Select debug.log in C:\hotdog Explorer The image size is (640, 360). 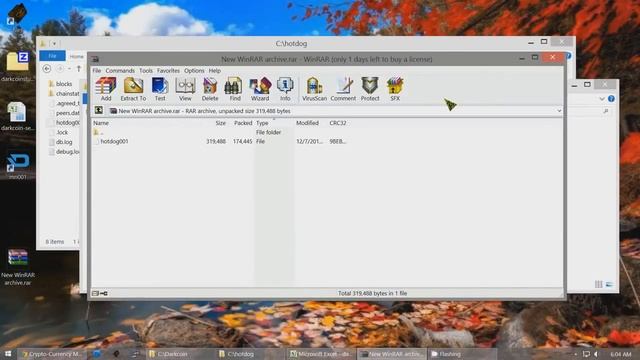click(64, 152)
